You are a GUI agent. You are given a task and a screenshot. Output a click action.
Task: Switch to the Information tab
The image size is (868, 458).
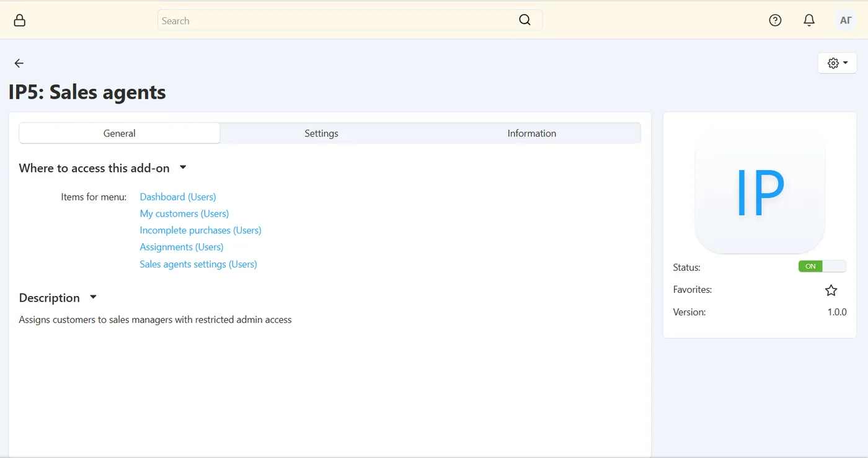coord(532,133)
